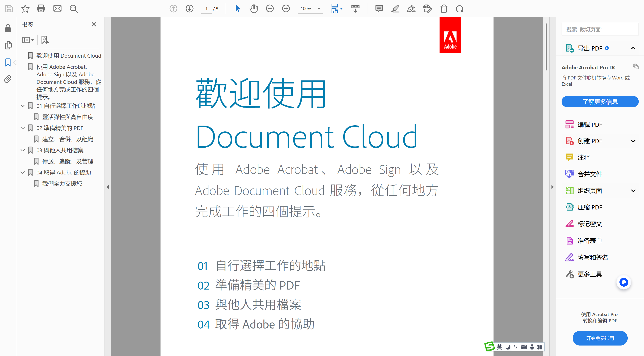Image resolution: width=644 pixels, height=356 pixels.
Task: Collapse the 导出 PDF section
Action: pyautogui.click(x=633, y=48)
